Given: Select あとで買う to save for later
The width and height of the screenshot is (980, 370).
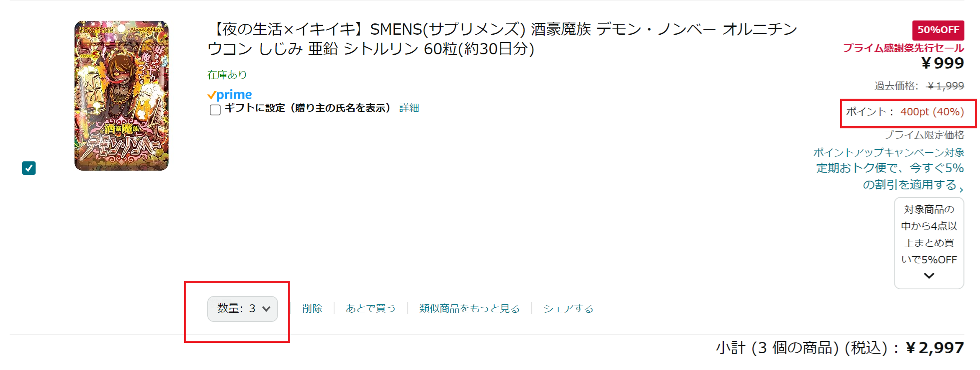Looking at the screenshot, I should [x=370, y=309].
